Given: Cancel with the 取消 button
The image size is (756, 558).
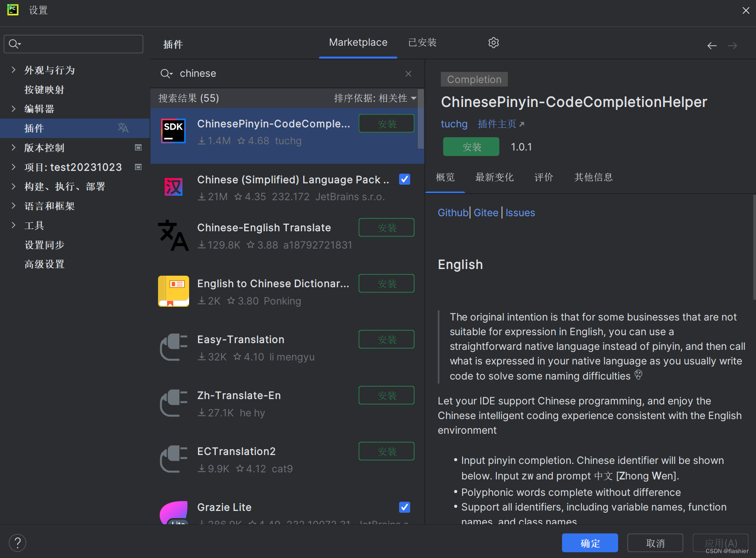Looking at the screenshot, I should click(655, 543).
